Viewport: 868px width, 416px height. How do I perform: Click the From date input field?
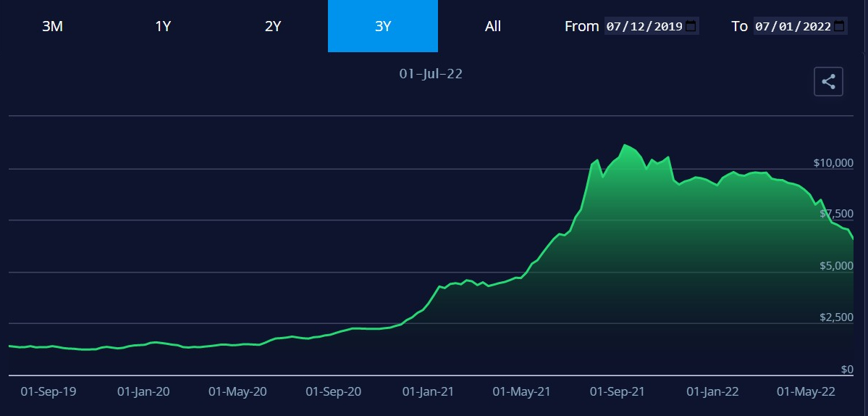click(x=652, y=26)
